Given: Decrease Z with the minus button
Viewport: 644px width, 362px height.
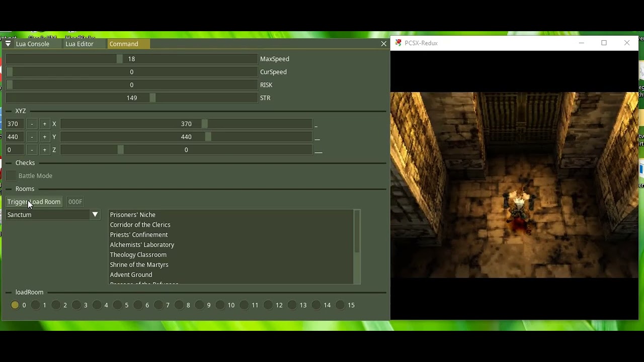Looking at the screenshot, I should (x=32, y=150).
